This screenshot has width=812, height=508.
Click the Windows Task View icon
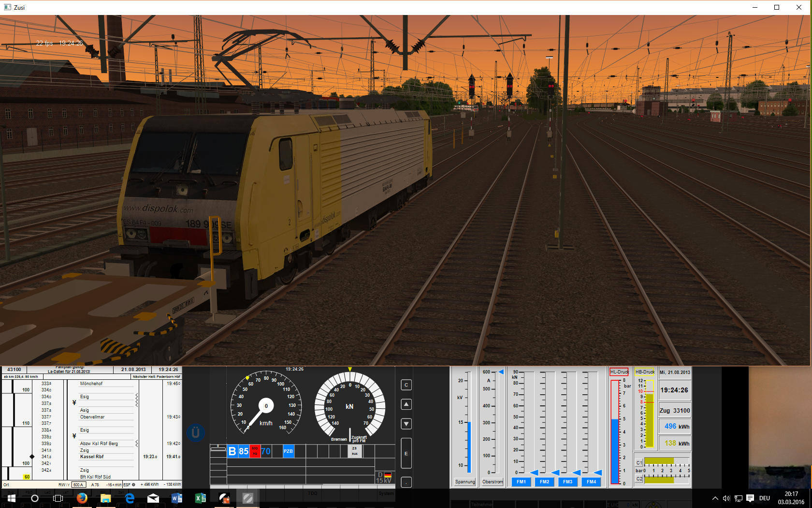click(x=58, y=498)
